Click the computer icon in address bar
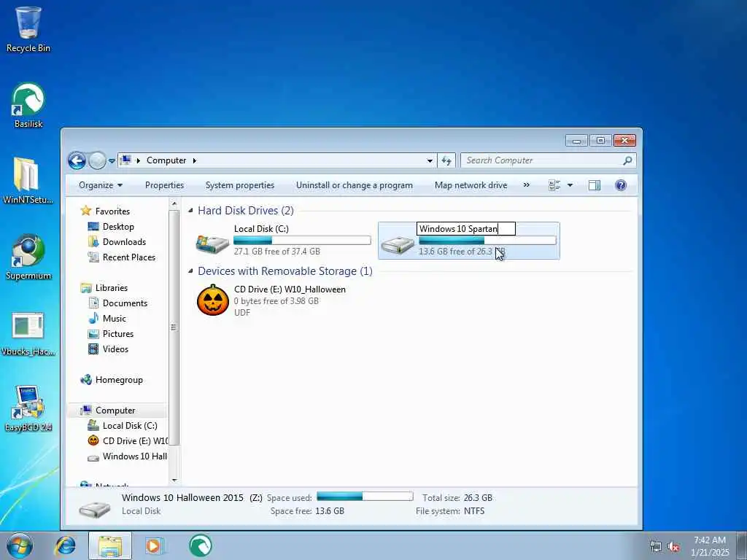Image resolution: width=747 pixels, height=560 pixels. coord(125,160)
